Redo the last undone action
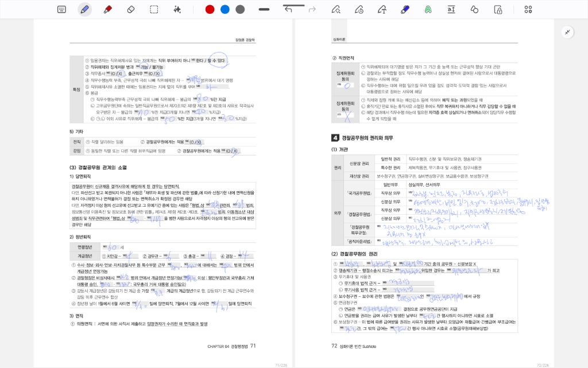Image resolution: width=588 pixels, height=368 pixels. pos(312,9)
